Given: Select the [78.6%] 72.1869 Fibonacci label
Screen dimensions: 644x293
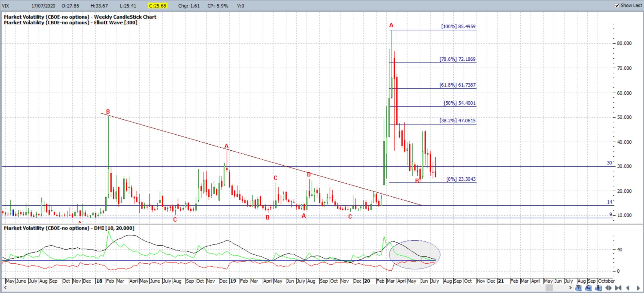Looking at the screenshot, I should (x=457, y=59).
